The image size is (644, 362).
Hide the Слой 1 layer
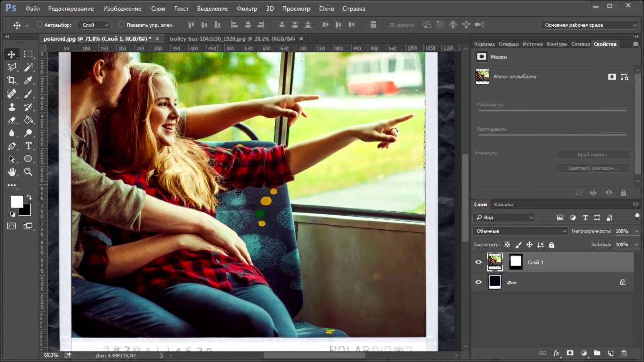click(x=478, y=262)
